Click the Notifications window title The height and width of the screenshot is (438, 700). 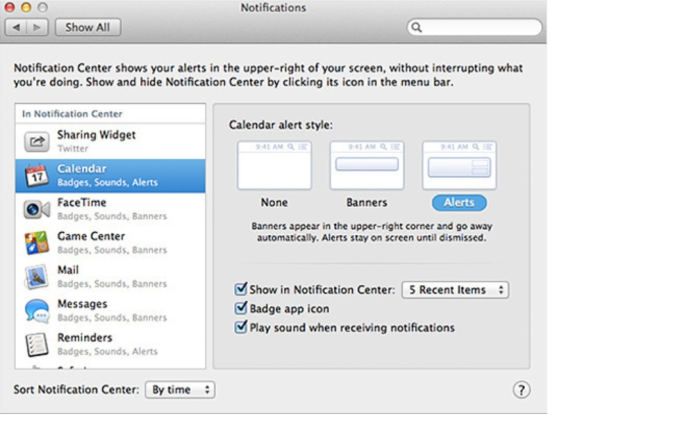click(273, 8)
